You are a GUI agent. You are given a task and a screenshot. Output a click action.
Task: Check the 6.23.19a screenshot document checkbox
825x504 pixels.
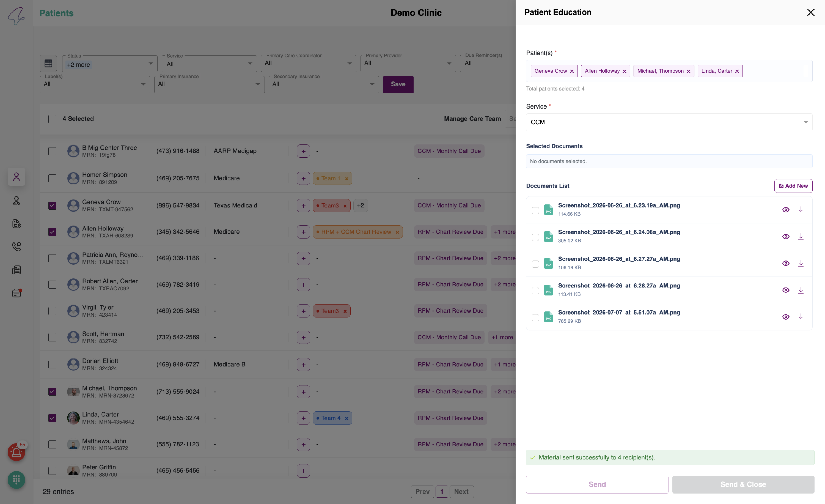[535, 211]
